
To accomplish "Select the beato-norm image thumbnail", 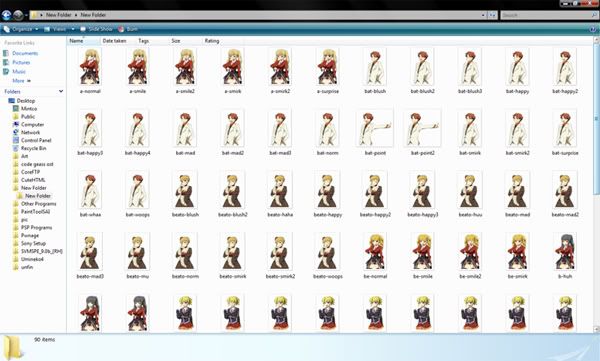I will pos(185,252).
